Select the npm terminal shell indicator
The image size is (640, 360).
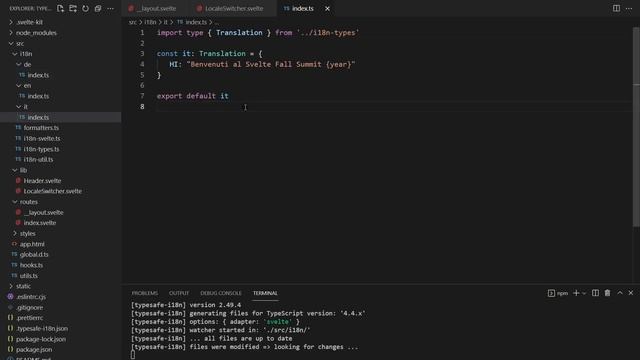click(558, 293)
